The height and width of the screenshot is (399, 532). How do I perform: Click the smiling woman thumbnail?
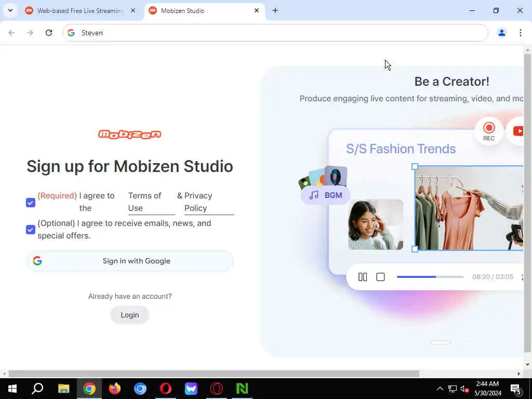click(376, 224)
